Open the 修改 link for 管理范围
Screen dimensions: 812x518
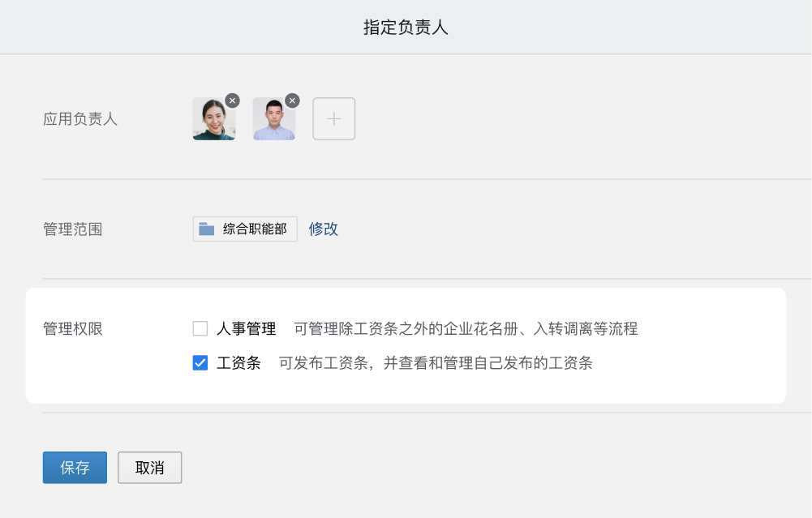[323, 229]
